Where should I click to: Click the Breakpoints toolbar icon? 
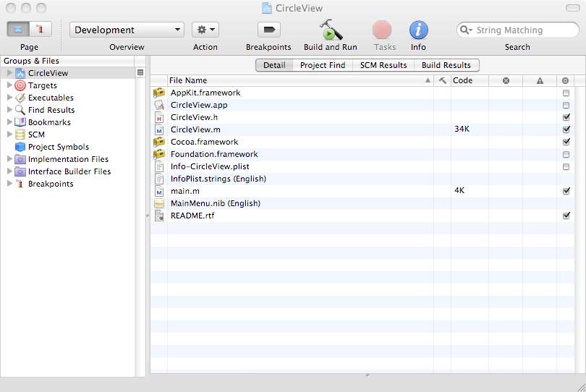tap(268, 30)
